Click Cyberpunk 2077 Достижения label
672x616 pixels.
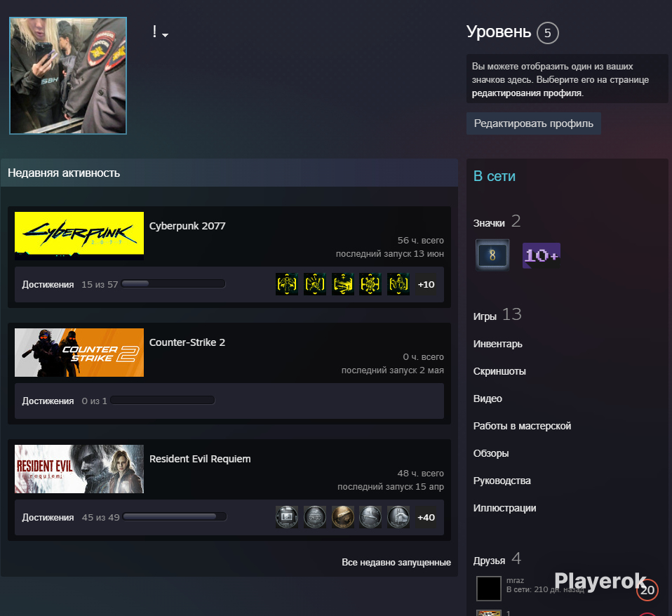(x=48, y=285)
